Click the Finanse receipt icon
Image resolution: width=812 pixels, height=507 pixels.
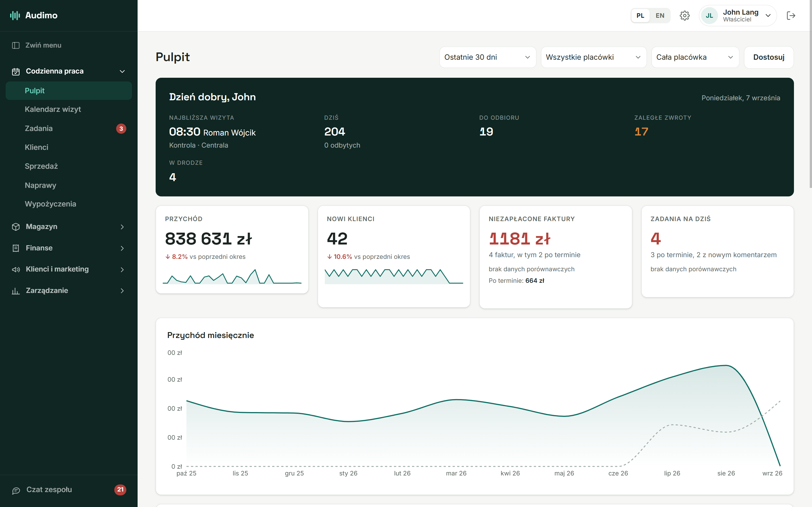[x=16, y=248]
